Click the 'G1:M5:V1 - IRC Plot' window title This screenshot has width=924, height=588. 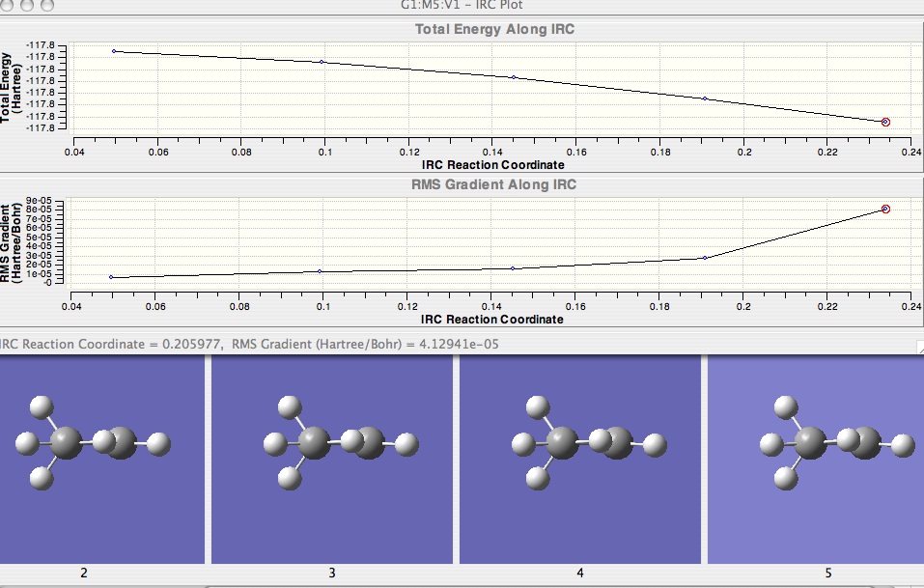[462, 5]
